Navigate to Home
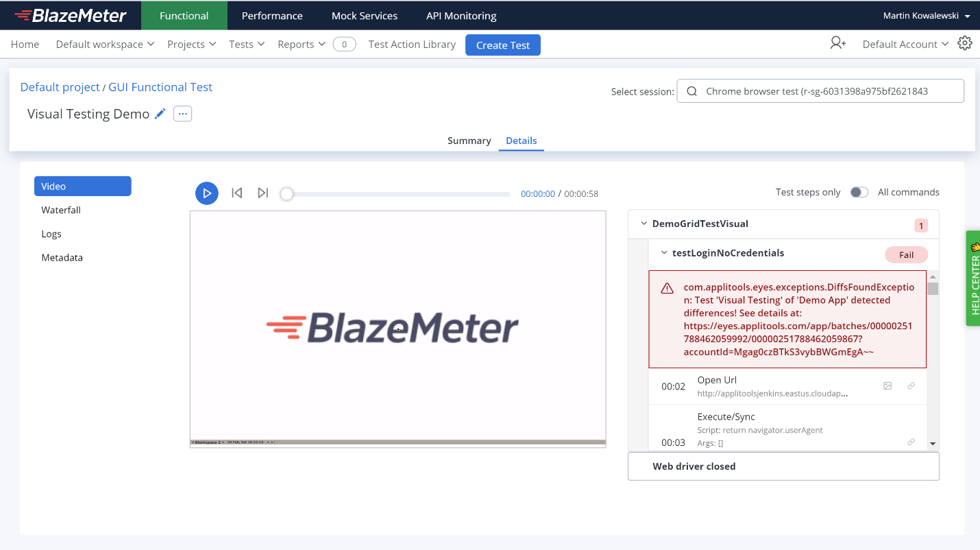This screenshot has height=550, width=980. (25, 45)
